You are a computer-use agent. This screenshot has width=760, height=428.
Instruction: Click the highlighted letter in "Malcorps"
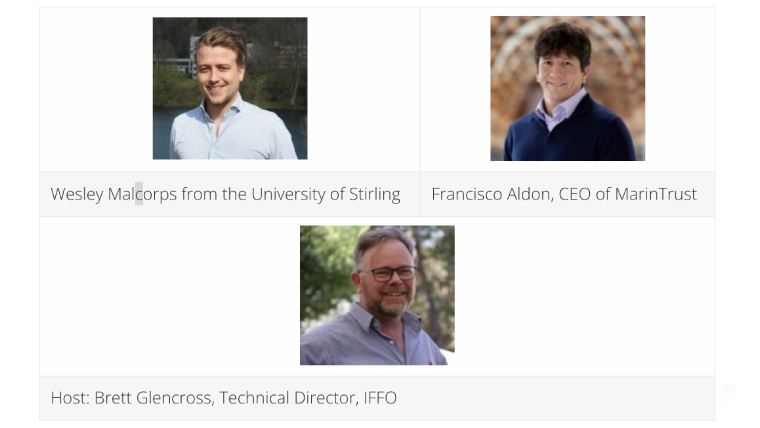click(x=139, y=194)
